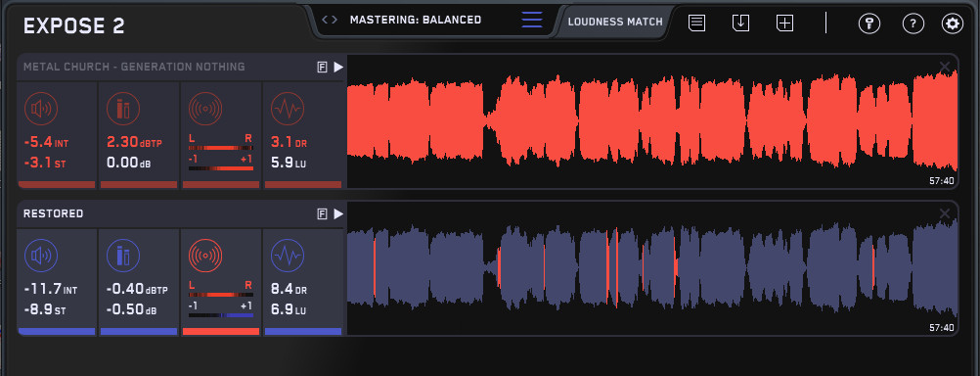Click the peak meter icon on Metal Church
This screenshot has width=980, height=376.
(123, 109)
